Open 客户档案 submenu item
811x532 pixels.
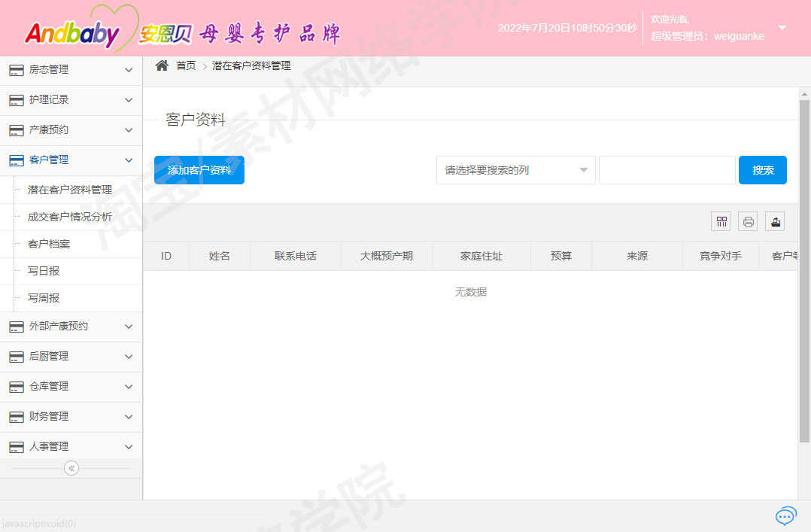pyautogui.click(x=49, y=244)
